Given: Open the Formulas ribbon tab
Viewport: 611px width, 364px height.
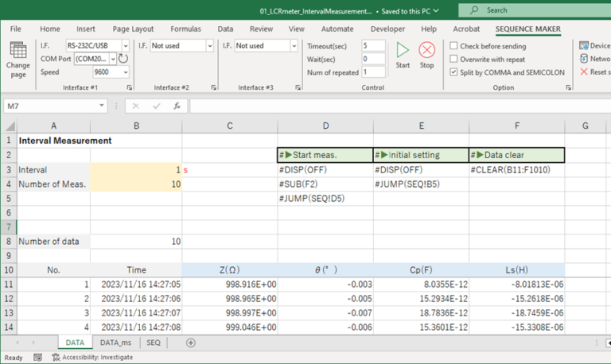Looking at the screenshot, I should point(185,29).
